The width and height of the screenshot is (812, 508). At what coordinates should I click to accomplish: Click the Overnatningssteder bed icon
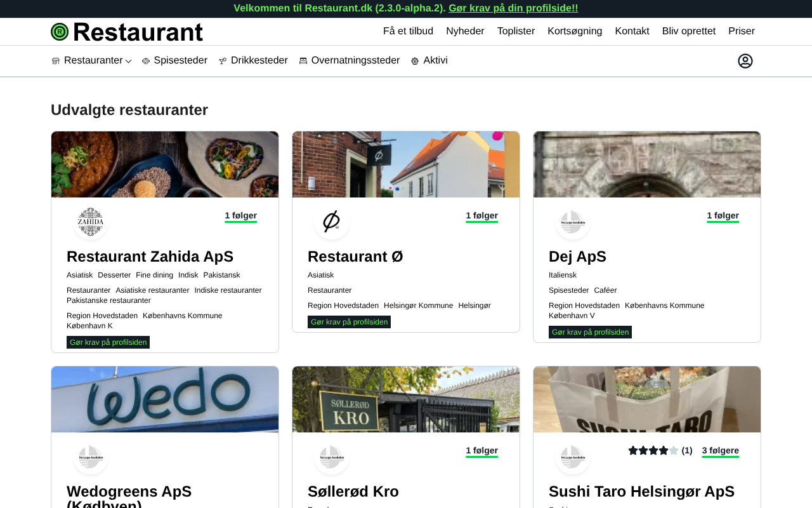(303, 61)
